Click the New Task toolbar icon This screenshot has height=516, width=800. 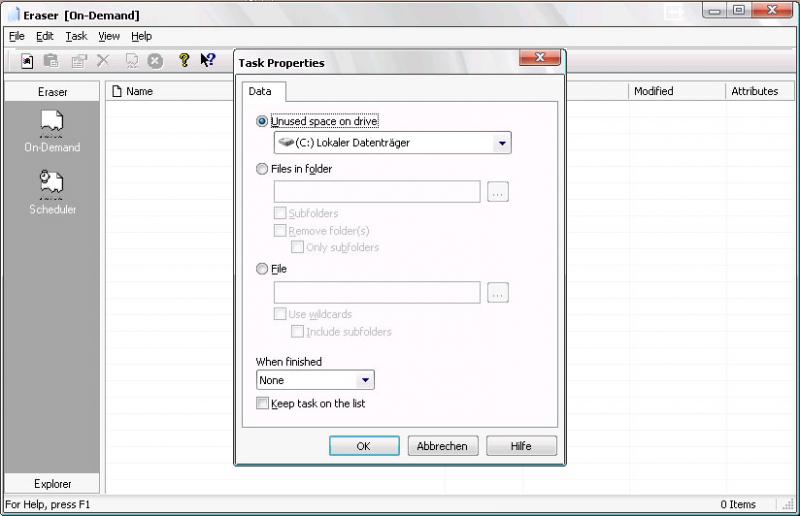pyautogui.click(x=27, y=61)
